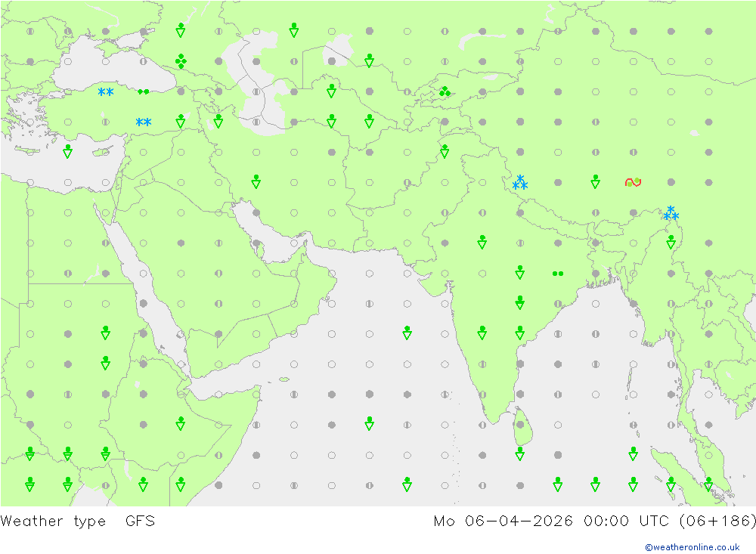Click the green shower symbol over Iraq

(256, 182)
